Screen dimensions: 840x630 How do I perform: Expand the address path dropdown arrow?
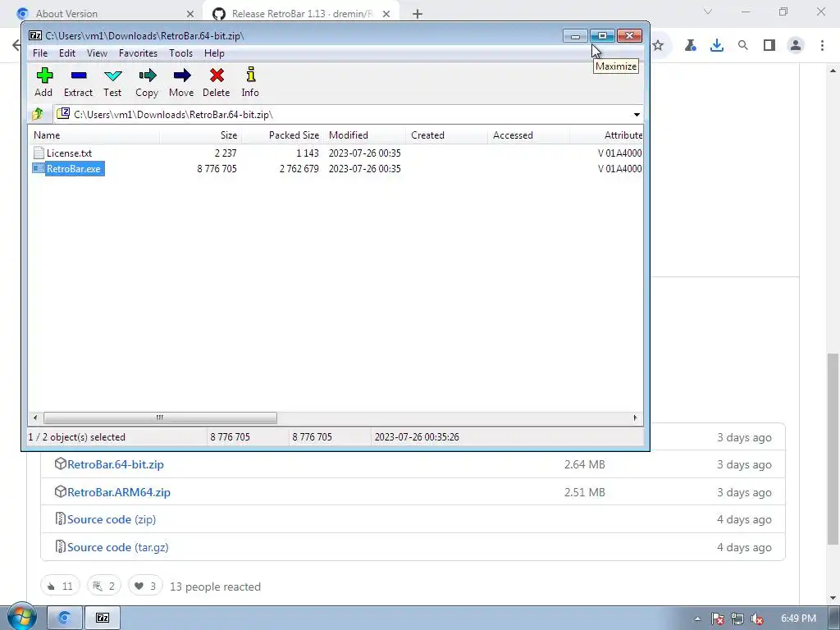tap(637, 115)
